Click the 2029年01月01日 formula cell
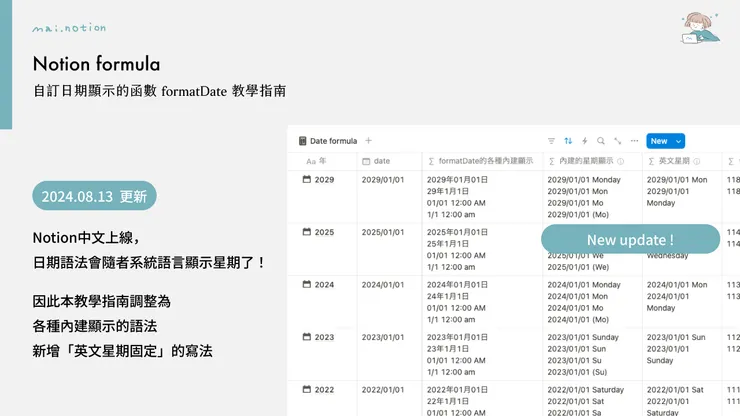 click(482, 197)
